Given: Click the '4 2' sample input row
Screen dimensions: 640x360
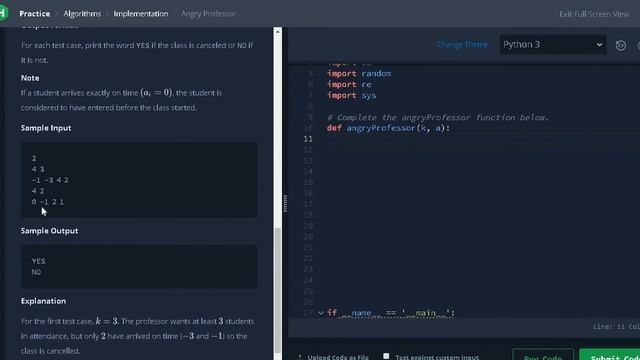Looking at the screenshot, I should [38, 191].
